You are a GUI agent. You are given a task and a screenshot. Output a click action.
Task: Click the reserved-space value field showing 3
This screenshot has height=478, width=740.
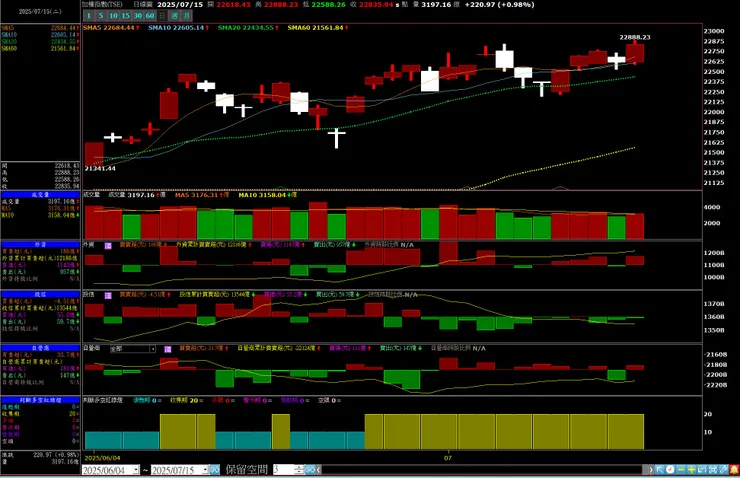point(284,470)
